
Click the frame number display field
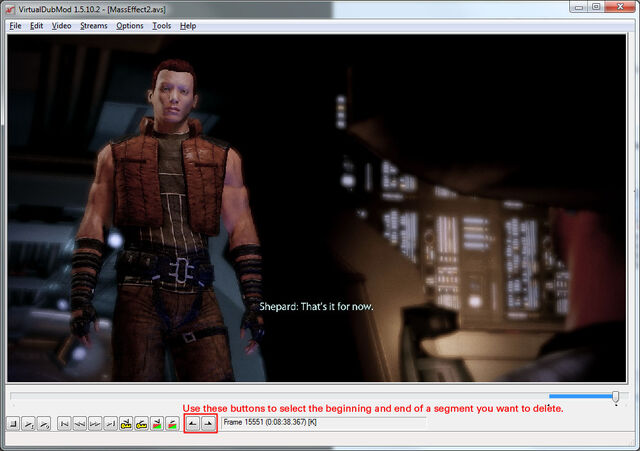coord(324,422)
